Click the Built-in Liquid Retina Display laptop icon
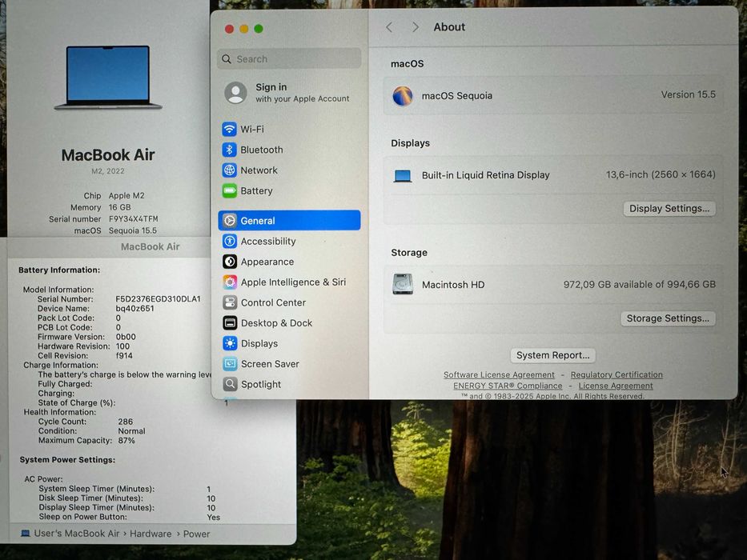Image resolution: width=747 pixels, height=560 pixels. point(403,176)
